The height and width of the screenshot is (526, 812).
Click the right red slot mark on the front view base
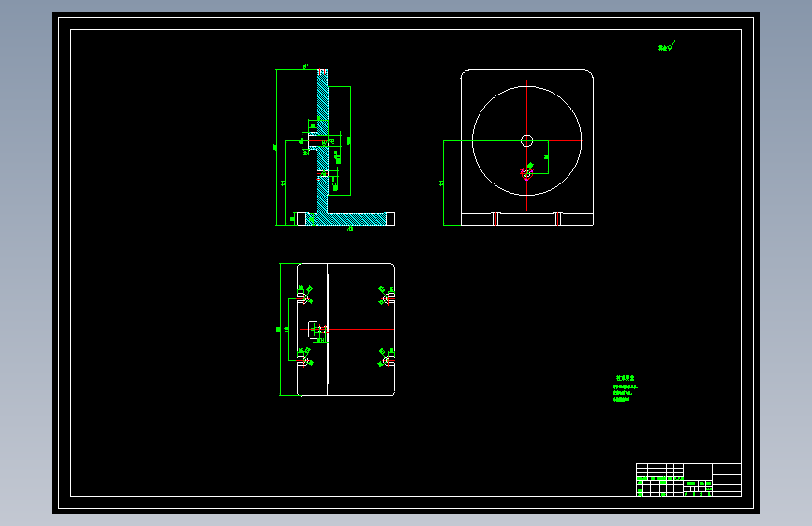point(558,219)
